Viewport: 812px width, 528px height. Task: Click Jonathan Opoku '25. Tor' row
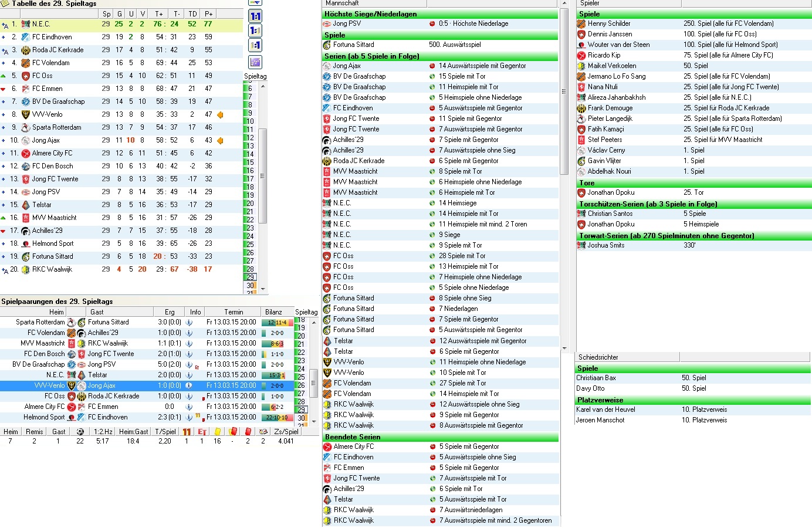click(694, 192)
